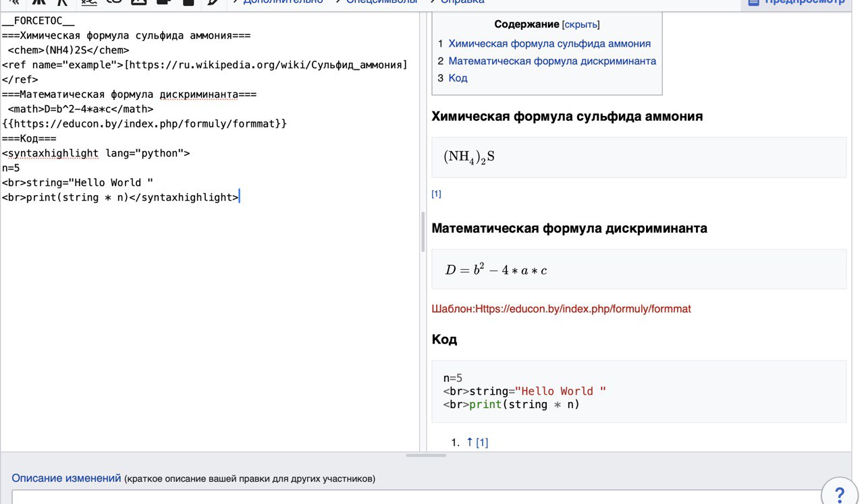Click the round question mark help button
Viewport: 864px width, 504px height.
(839, 495)
